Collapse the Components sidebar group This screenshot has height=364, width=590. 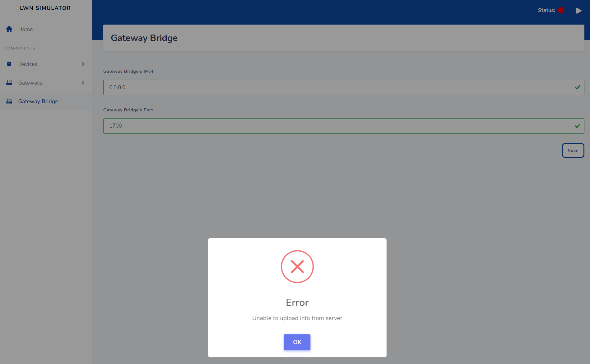click(x=19, y=48)
